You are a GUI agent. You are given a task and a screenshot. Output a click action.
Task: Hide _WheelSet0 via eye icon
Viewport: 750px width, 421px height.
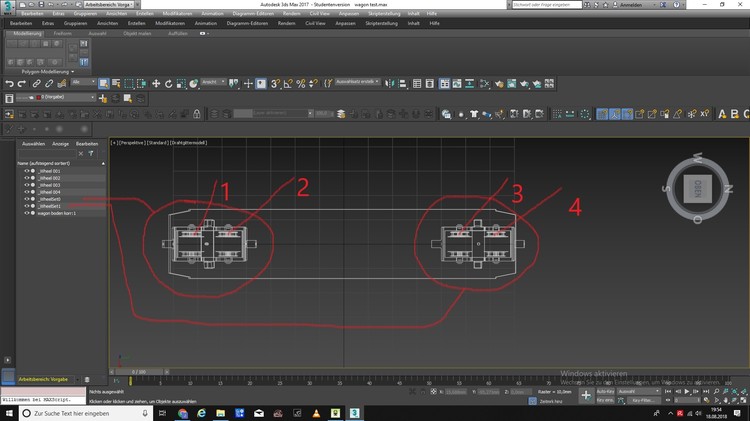[27, 199]
